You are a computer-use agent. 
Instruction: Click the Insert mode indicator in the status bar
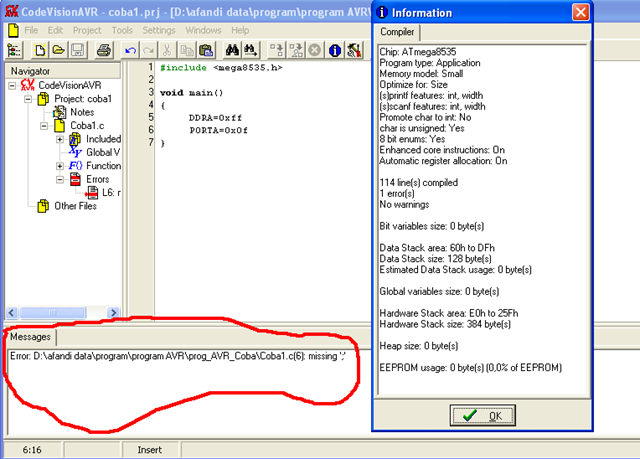(149, 450)
